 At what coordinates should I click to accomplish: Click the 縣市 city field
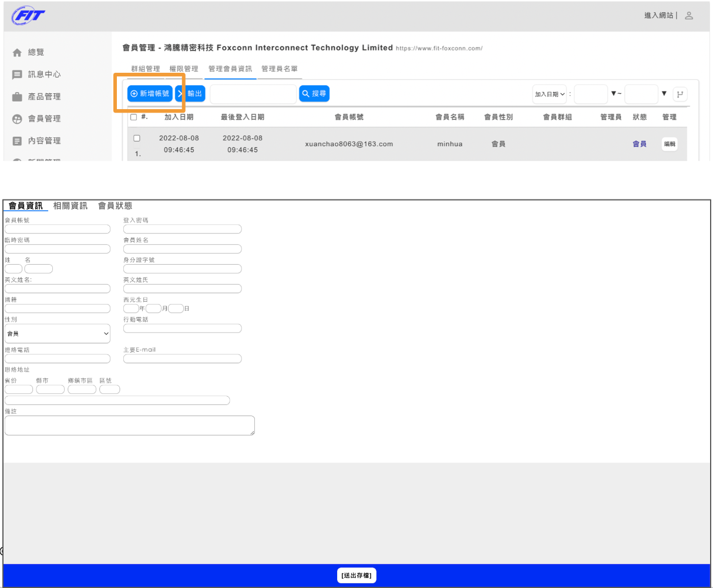pyautogui.click(x=51, y=390)
